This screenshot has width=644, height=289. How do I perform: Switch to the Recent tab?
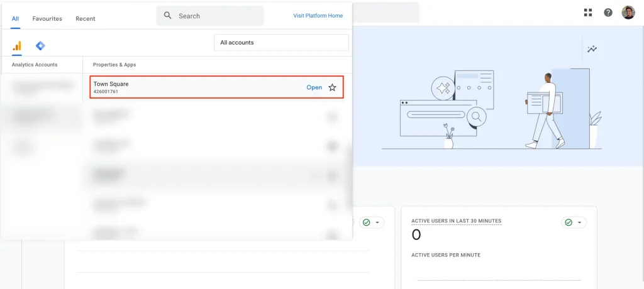[86, 18]
